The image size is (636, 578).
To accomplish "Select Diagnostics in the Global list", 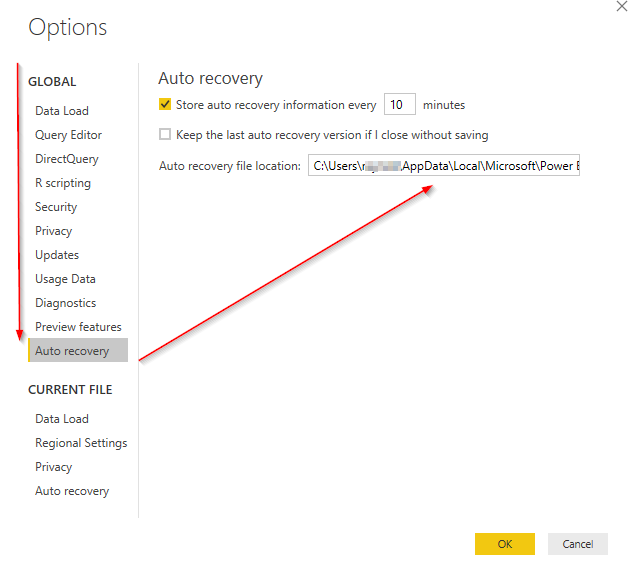I will tap(65, 303).
